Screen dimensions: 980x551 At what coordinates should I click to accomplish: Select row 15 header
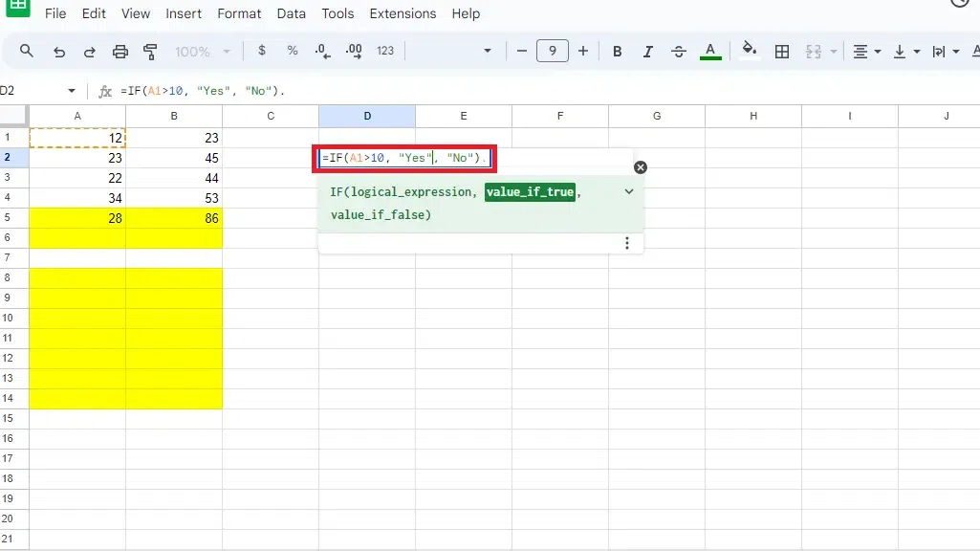[13, 418]
